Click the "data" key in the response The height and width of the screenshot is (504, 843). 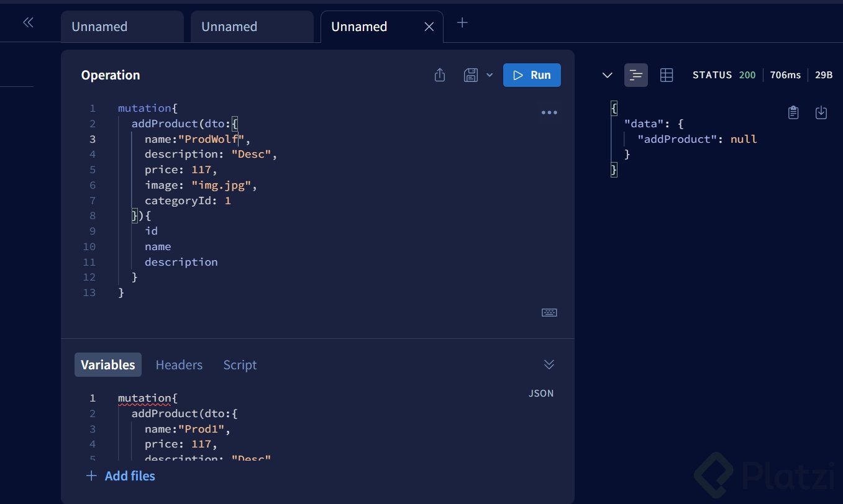pos(644,124)
